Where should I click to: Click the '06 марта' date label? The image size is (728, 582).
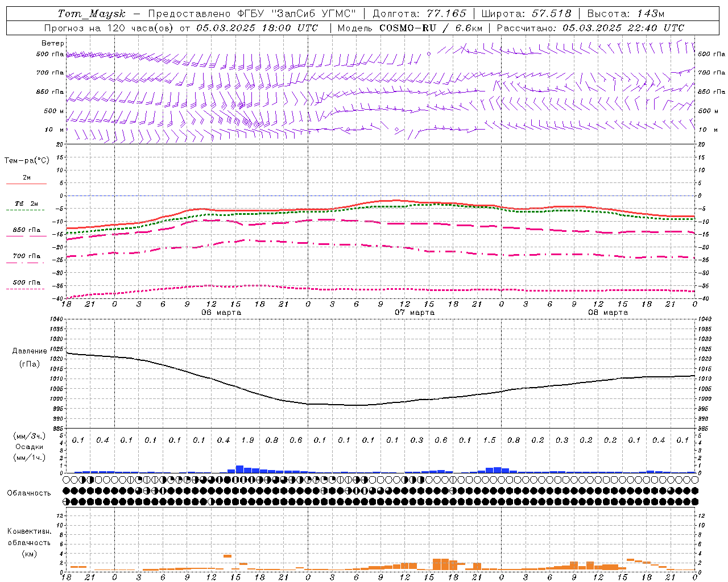click(x=221, y=313)
